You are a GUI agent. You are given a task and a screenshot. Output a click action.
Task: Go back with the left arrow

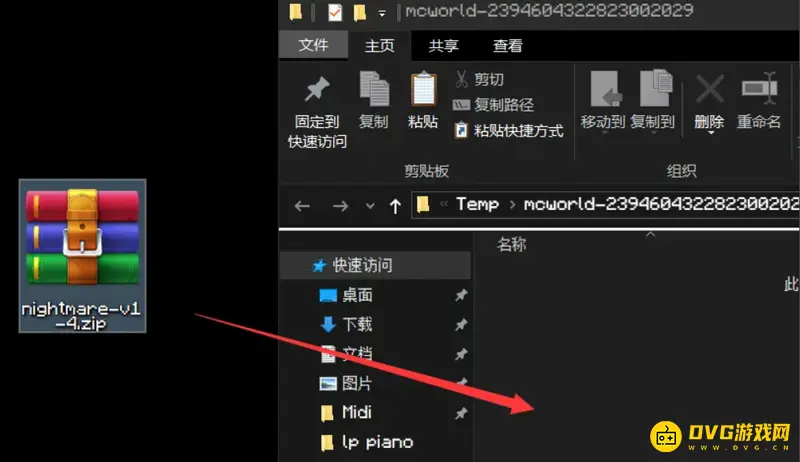302,206
